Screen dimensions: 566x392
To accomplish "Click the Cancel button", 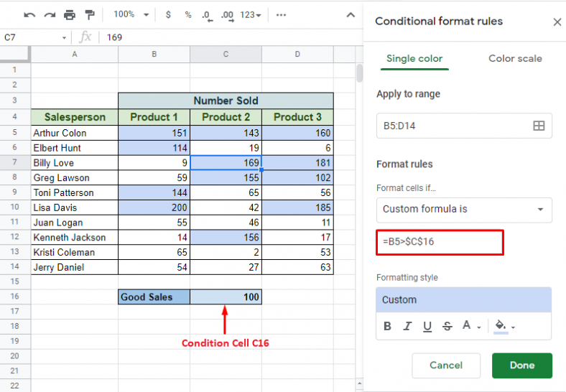I will [445, 365].
